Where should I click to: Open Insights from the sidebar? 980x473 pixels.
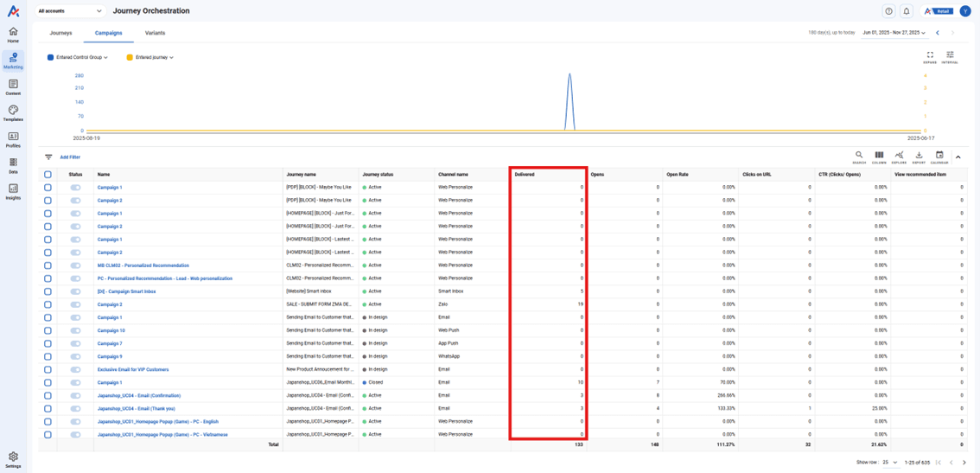tap(13, 191)
